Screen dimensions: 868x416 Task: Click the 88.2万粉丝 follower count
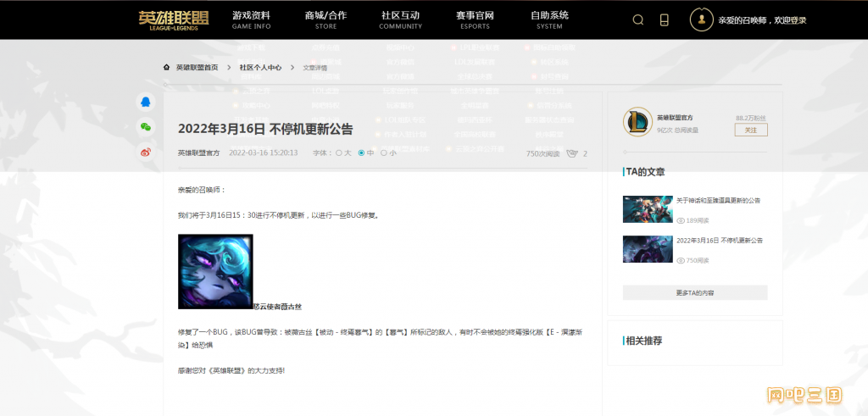[x=751, y=119]
